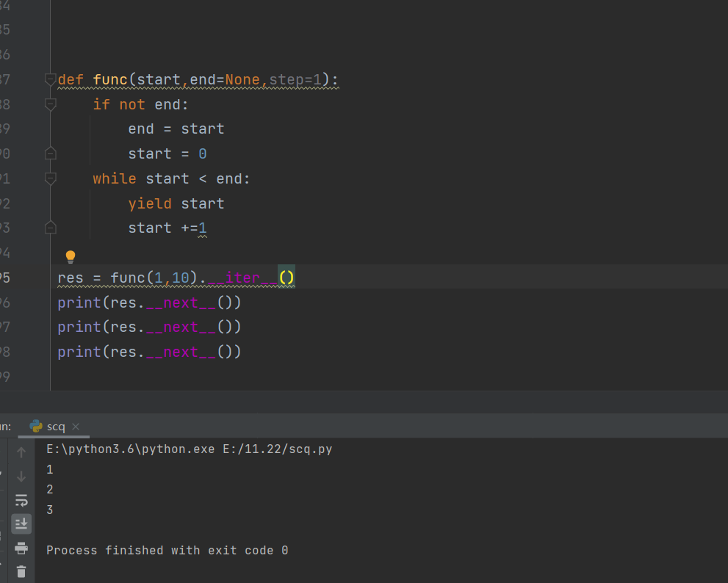The image size is (728, 583).
Task: Click the None default value in func signature
Action: [x=242, y=79]
